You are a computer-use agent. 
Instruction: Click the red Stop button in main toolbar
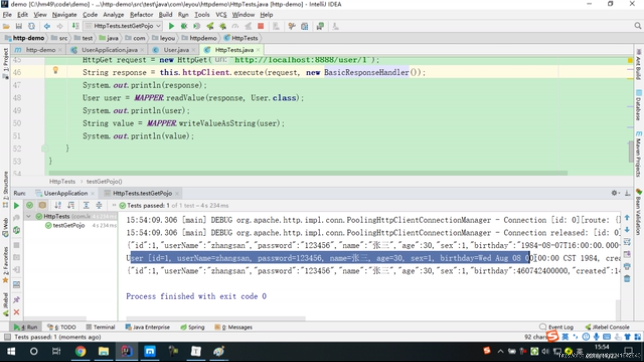pyautogui.click(x=261, y=26)
